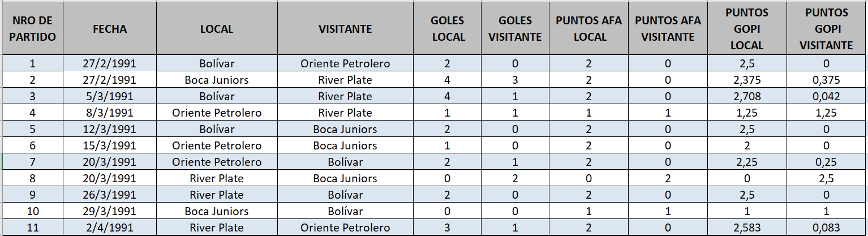Select the GOLES VISITANTE header cell
This screenshot has height=236, width=868.
515,29
